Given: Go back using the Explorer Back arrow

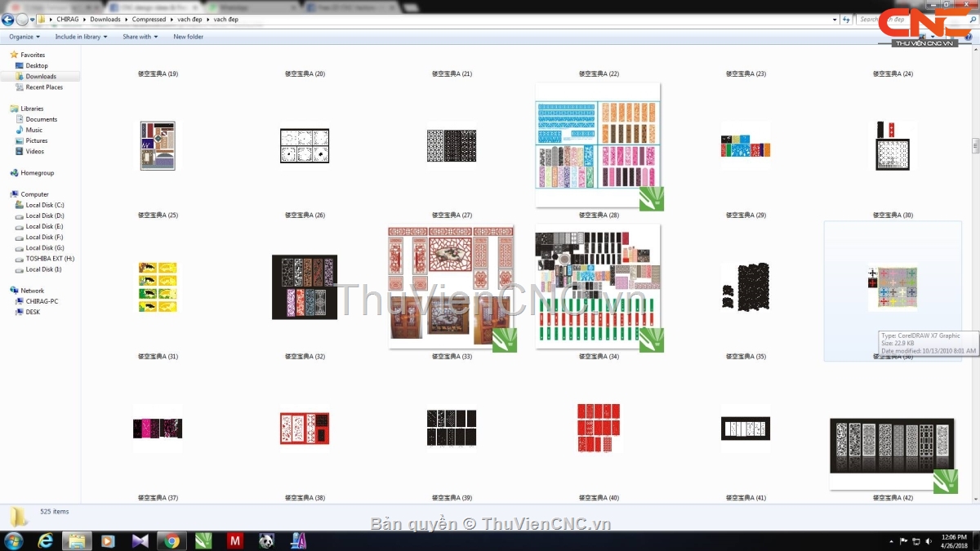Looking at the screenshot, I should pyautogui.click(x=8, y=20).
